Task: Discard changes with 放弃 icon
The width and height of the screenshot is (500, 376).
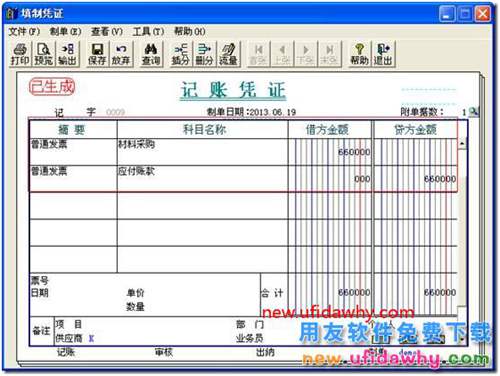Action: (x=121, y=54)
